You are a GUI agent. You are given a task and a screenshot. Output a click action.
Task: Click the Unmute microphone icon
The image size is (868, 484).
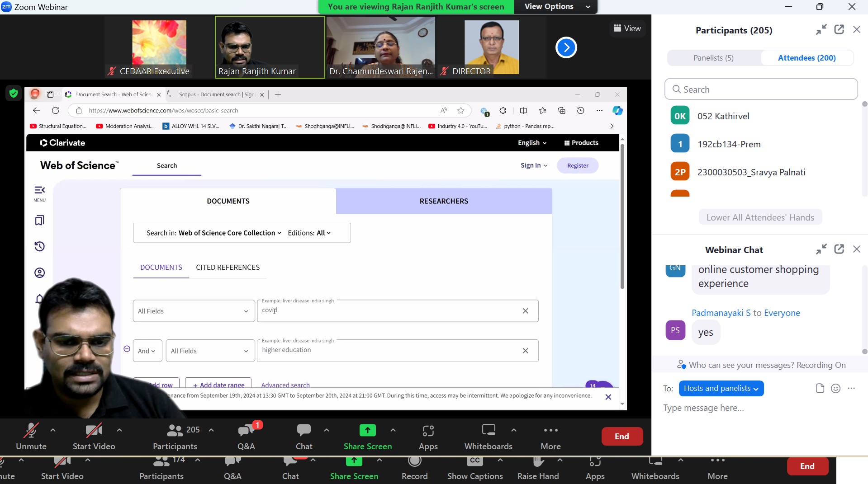tap(31, 431)
